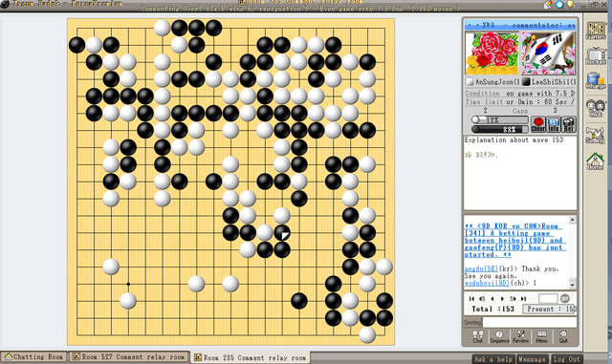Switch to Room 285 Comment relay room tab
The image size is (612, 364).
[x=251, y=357]
